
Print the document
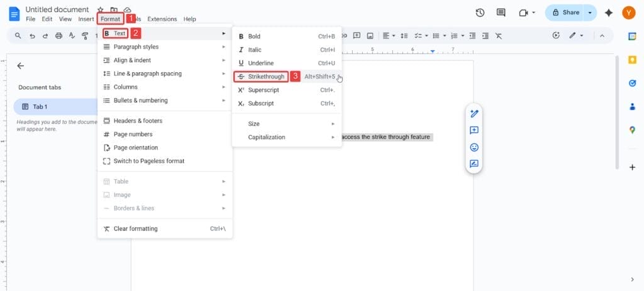pyautogui.click(x=58, y=36)
